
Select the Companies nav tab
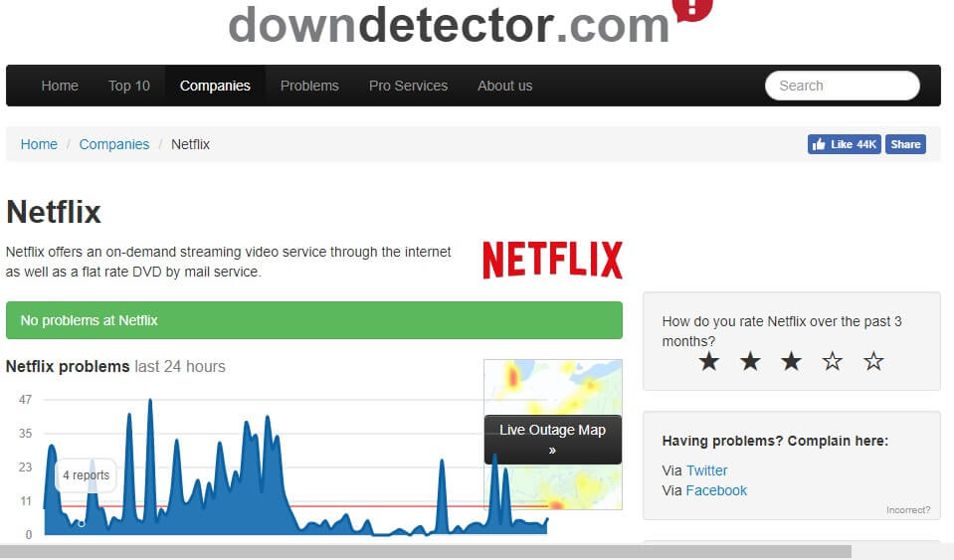pos(215,86)
